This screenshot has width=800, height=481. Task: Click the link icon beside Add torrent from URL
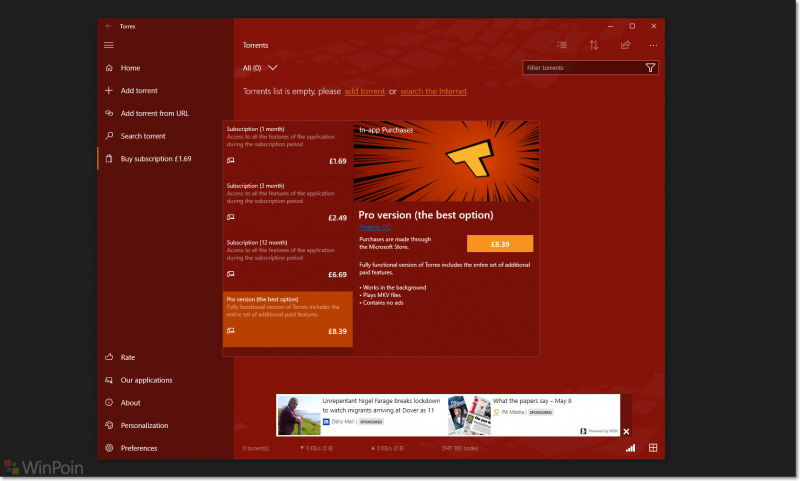pyautogui.click(x=109, y=113)
